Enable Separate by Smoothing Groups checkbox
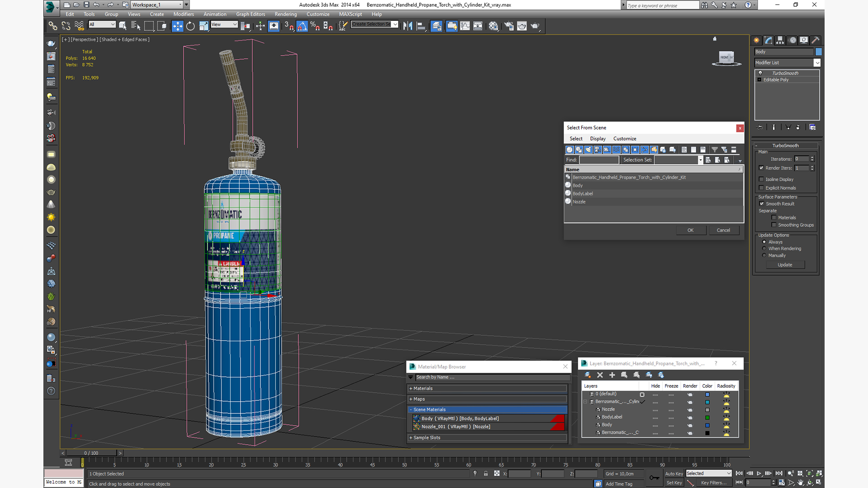The width and height of the screenshot is (868, 488). click(774, 225)
